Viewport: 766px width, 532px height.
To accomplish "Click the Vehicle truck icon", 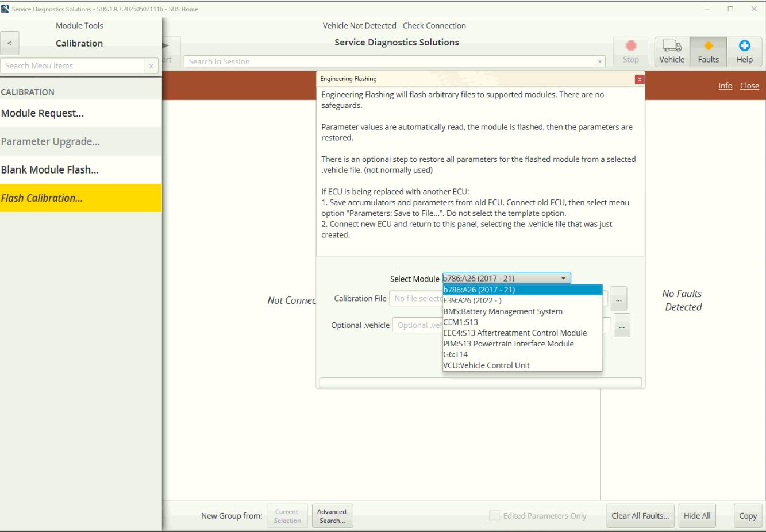I will pos(670,51).
